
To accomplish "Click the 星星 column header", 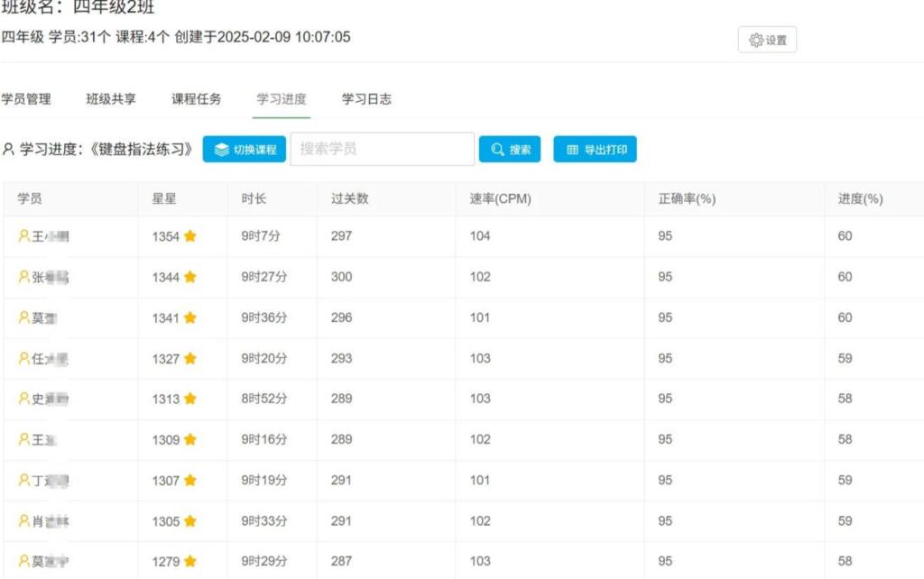I will (x=164, y=199).
